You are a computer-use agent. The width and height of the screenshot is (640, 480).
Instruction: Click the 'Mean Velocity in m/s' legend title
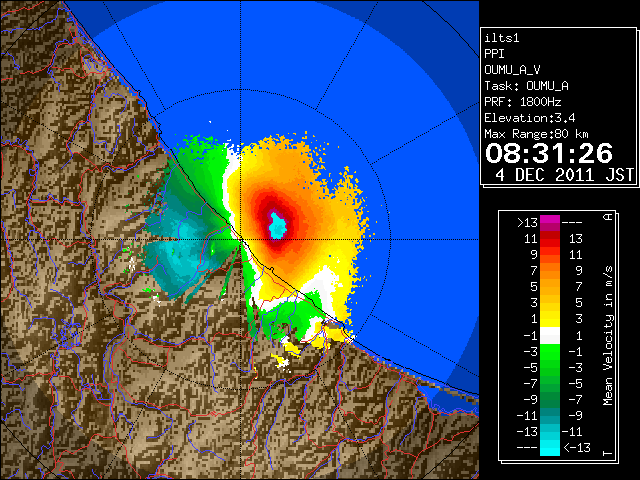(608, 336)
